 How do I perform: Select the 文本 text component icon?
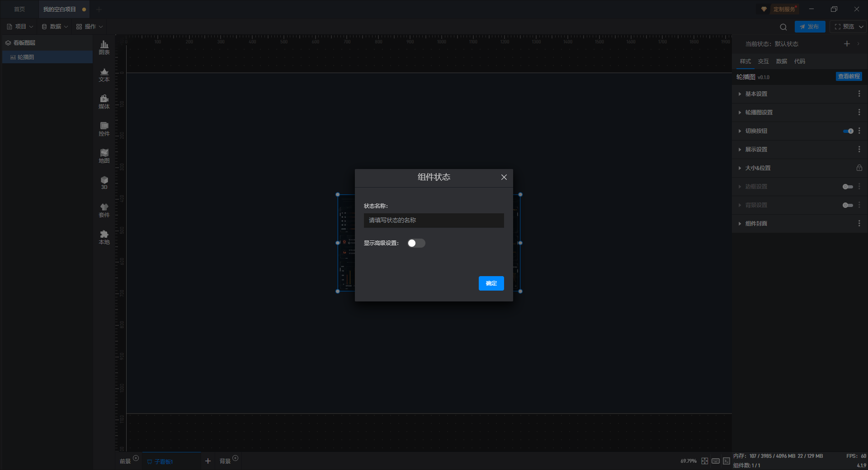coord(104,75)
